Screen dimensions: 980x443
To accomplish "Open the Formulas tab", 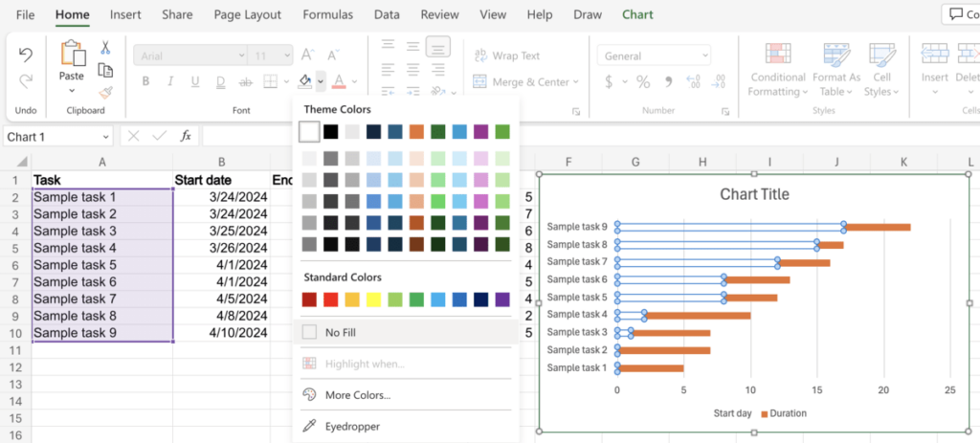I will pos(328,14).
